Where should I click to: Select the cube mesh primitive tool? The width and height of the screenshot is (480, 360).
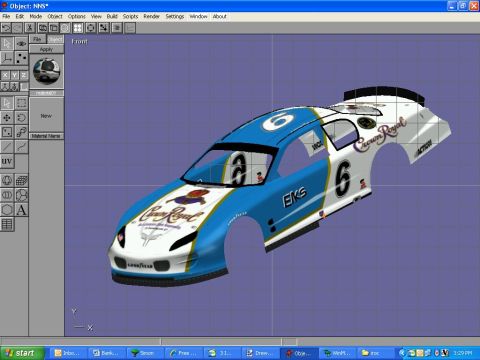[21, 181]
